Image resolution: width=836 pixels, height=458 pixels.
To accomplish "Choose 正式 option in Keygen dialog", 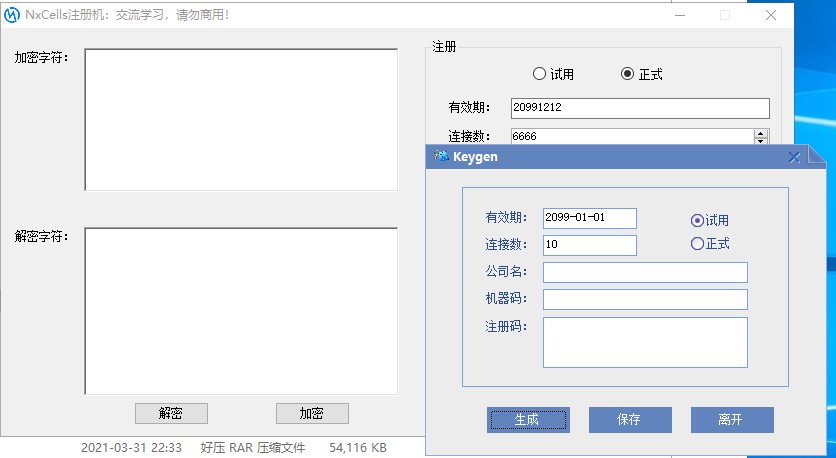I will click(710, 244).
